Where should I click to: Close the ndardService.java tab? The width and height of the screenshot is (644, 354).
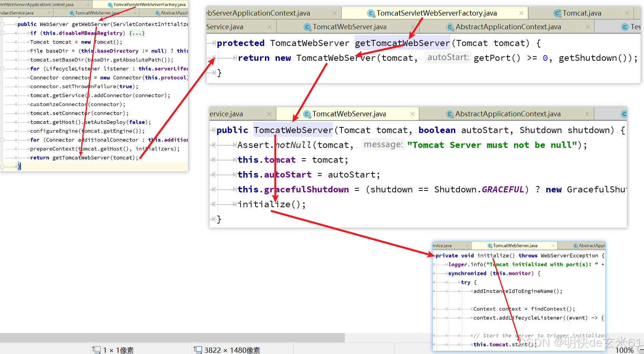coord(49,13)
